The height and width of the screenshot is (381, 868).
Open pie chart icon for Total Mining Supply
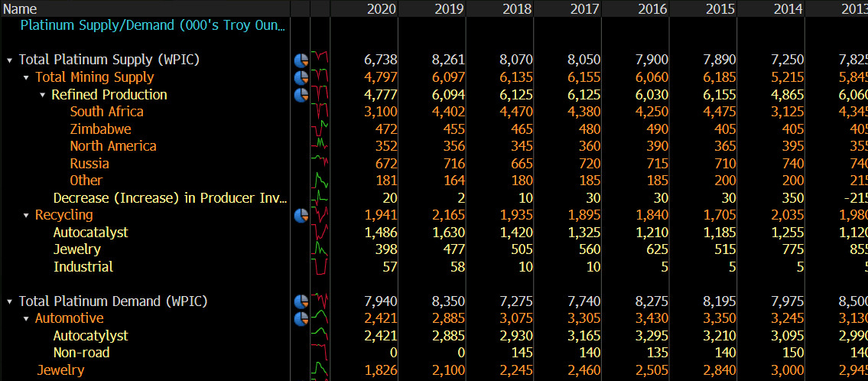pos(301,77)
